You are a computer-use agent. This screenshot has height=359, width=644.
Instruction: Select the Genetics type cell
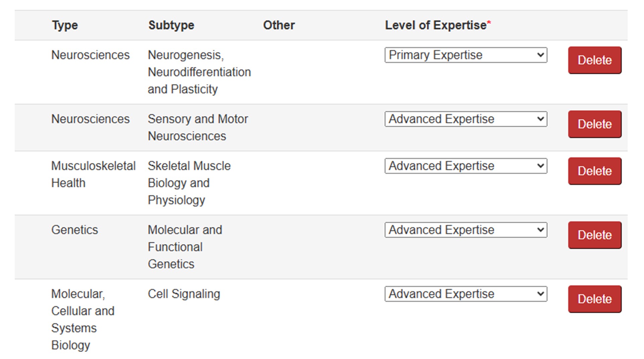(x=75, y=230)
